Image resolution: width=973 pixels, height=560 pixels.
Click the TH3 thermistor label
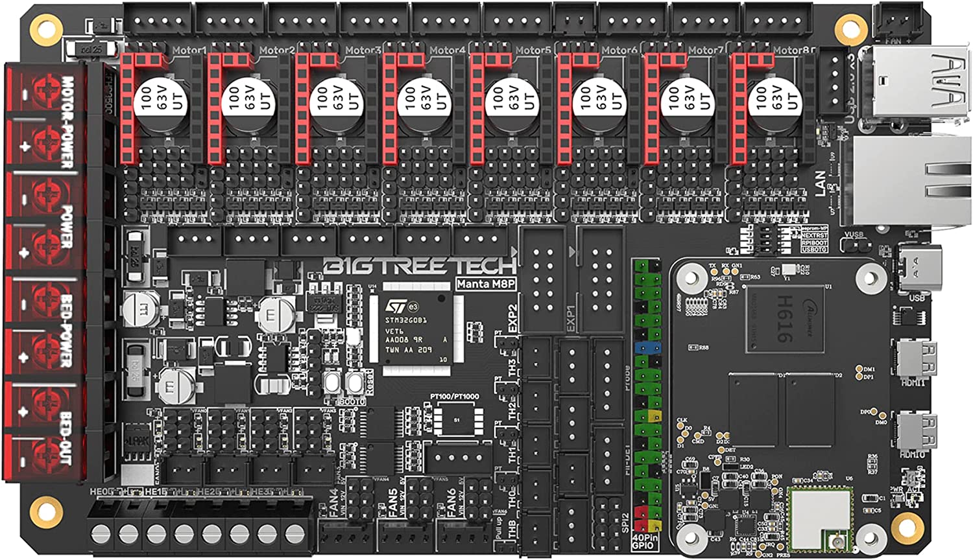tap(512, 367)
